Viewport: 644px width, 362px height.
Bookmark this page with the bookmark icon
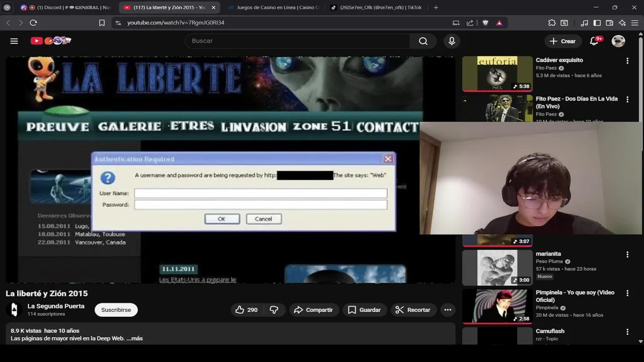point(102,23)
